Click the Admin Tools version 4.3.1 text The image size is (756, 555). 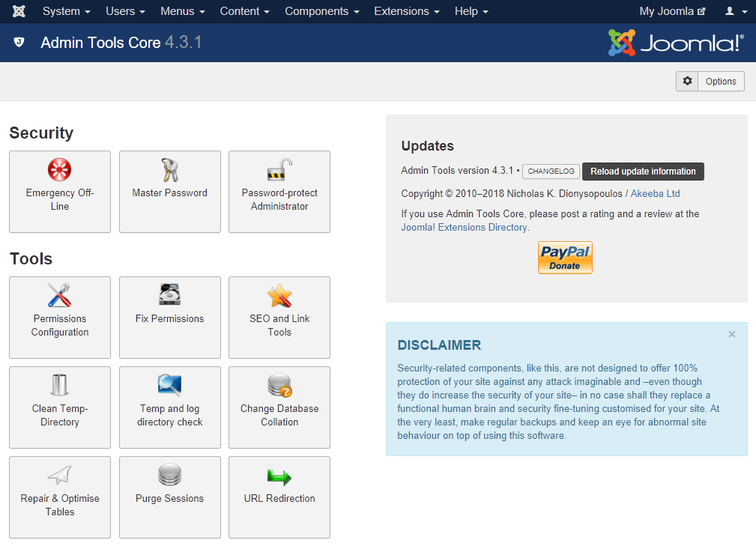[457, 171]
